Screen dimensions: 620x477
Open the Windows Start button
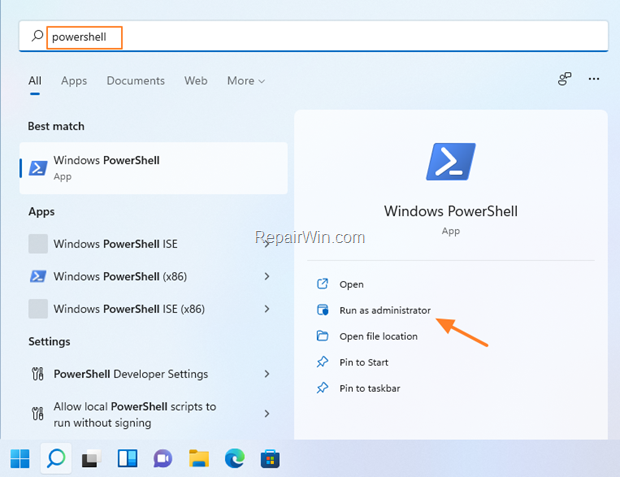(x=20, y=459)
